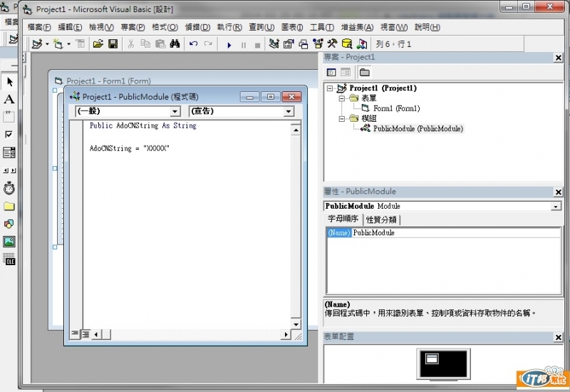570x392 pixels.
Task: Open the Menu Editor toolbar icon
Action: (x=81, y=44)
